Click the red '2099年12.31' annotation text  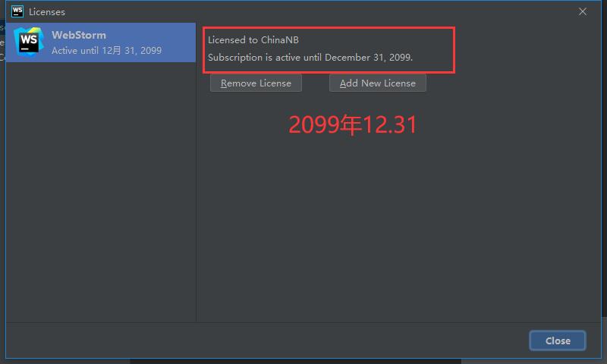pyautogui.click(x=352, y=124)
